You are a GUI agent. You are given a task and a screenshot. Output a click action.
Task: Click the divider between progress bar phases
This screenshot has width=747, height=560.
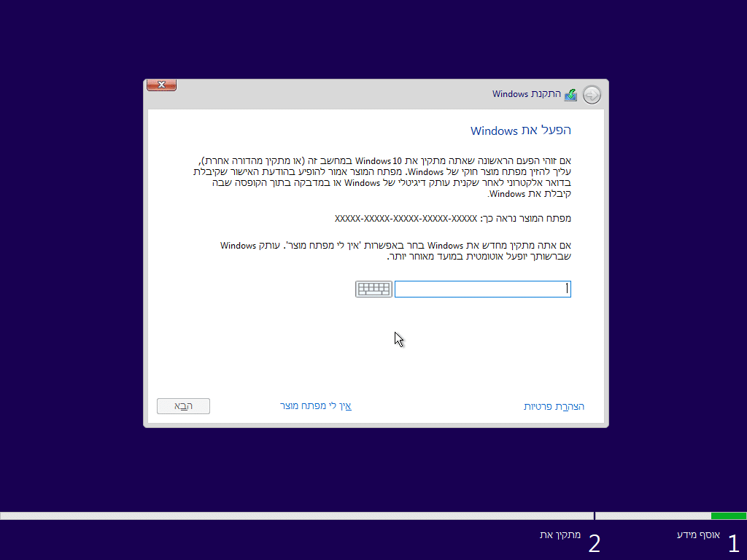click(595, 516)
